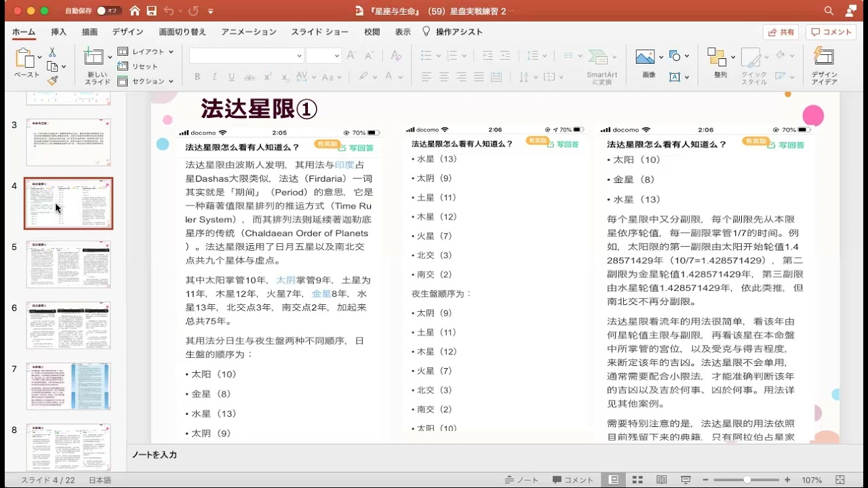This screenshot has height=488, width=868.
Task: Justify text alignment
Action: click(x=479, y=77)
